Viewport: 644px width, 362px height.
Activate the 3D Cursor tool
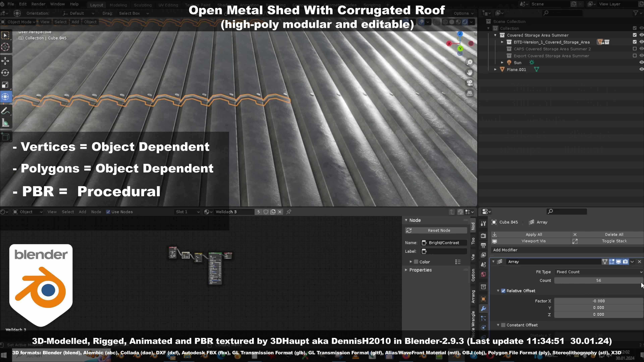tap(6, 47)
